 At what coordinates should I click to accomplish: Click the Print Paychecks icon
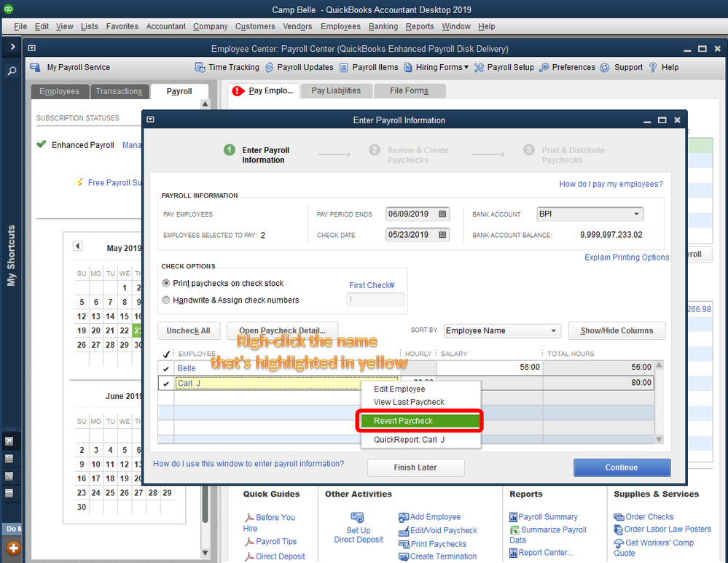(404, 545)
